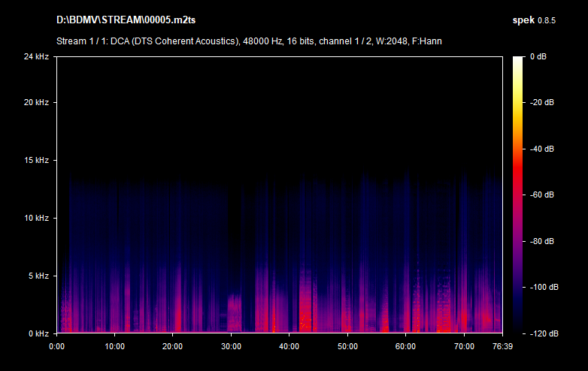This screenshot has width=588, height=371.
Task: Click the -40 dB scale label
Action: pos(541,149)
